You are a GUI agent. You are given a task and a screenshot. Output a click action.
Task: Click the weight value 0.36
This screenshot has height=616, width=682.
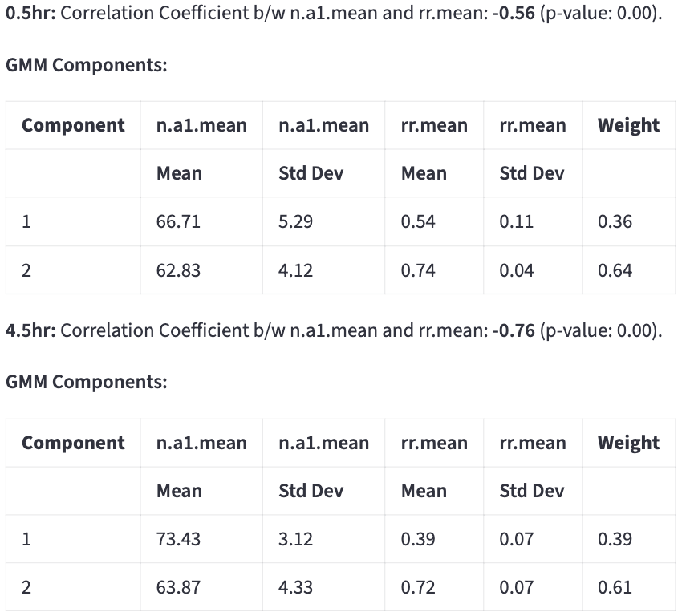tap(615, 222)
